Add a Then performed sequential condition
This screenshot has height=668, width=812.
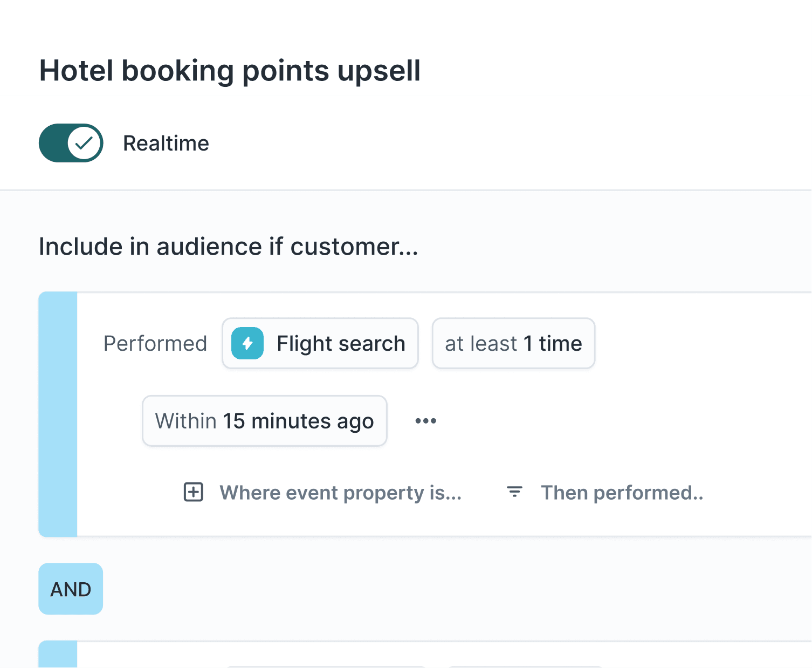point(622,492)
